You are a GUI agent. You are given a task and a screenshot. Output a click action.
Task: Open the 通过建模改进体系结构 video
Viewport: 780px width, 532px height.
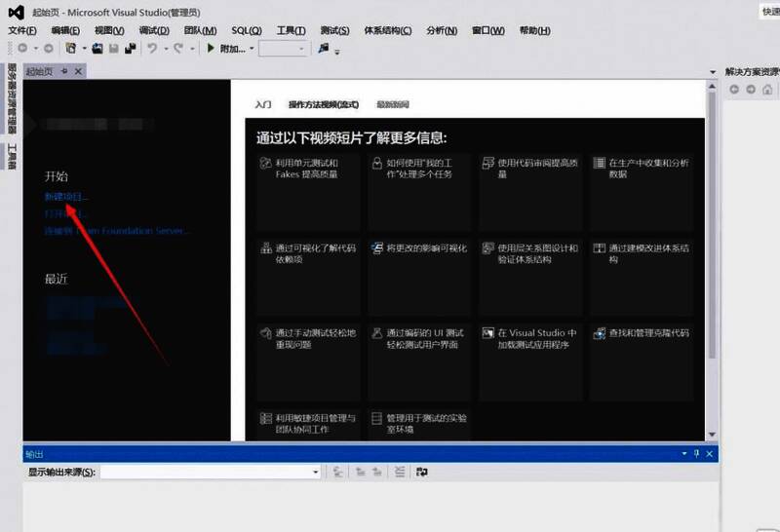tap(642, 277)
